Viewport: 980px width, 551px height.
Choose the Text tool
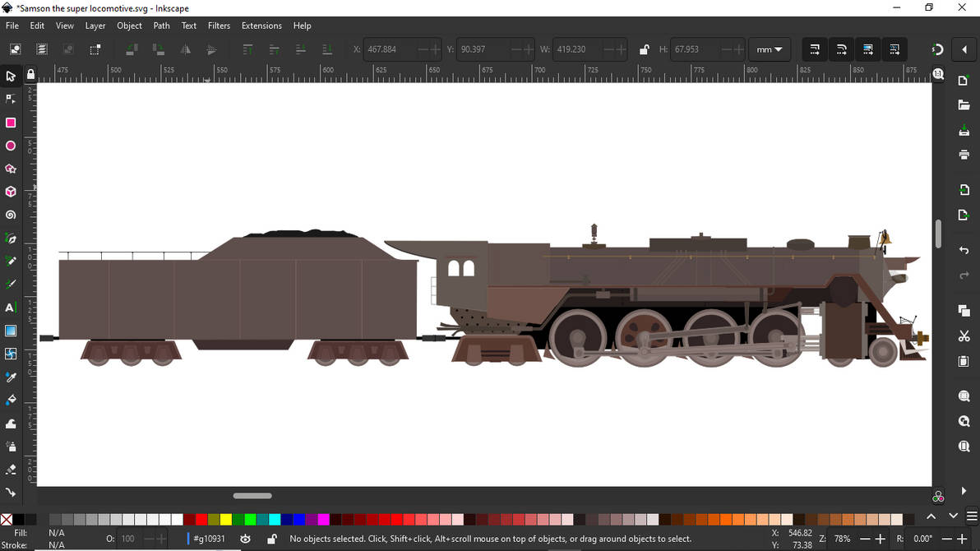[11, 307]
